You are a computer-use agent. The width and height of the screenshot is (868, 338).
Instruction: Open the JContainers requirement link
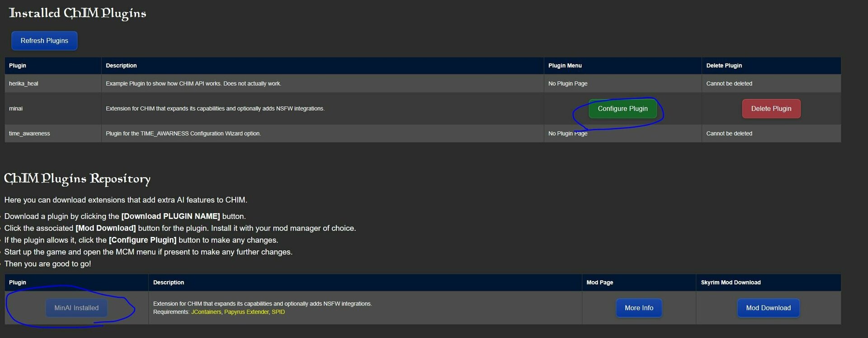pos(206,312)
